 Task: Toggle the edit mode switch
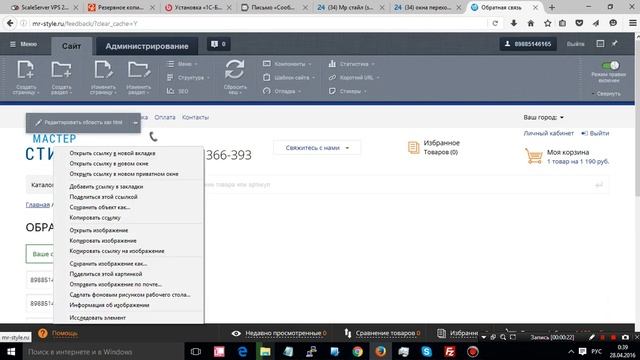tap(611, 65)
